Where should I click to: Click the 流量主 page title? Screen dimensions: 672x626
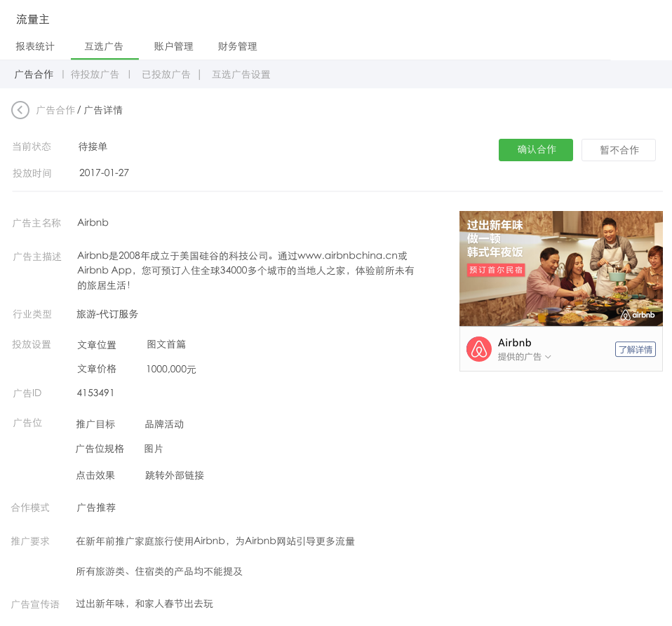33,19
